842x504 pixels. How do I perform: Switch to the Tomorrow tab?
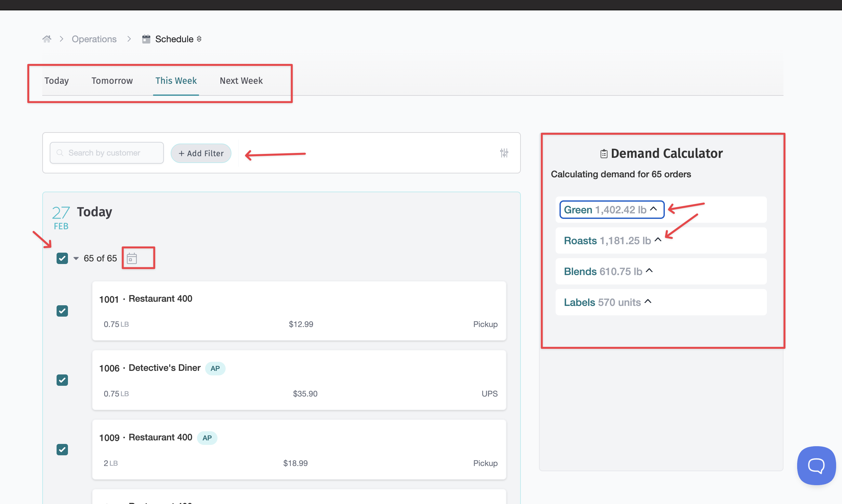click(112, 81)
